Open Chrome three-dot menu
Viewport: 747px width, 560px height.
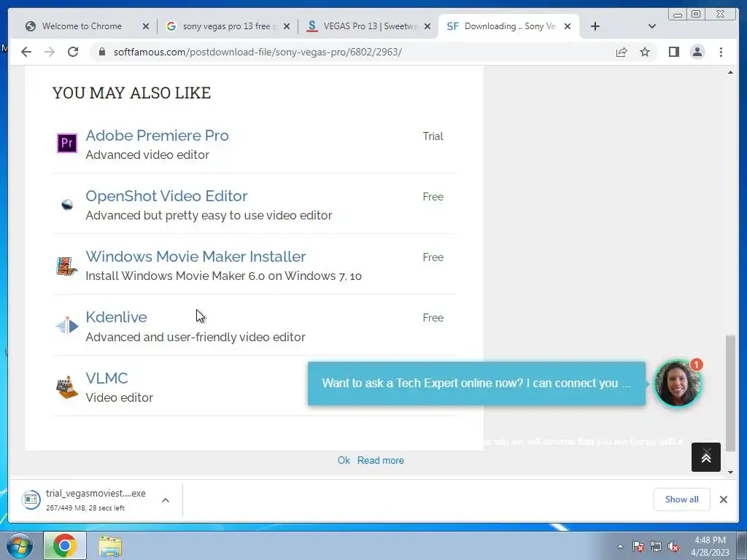click(x=721, y=52)
